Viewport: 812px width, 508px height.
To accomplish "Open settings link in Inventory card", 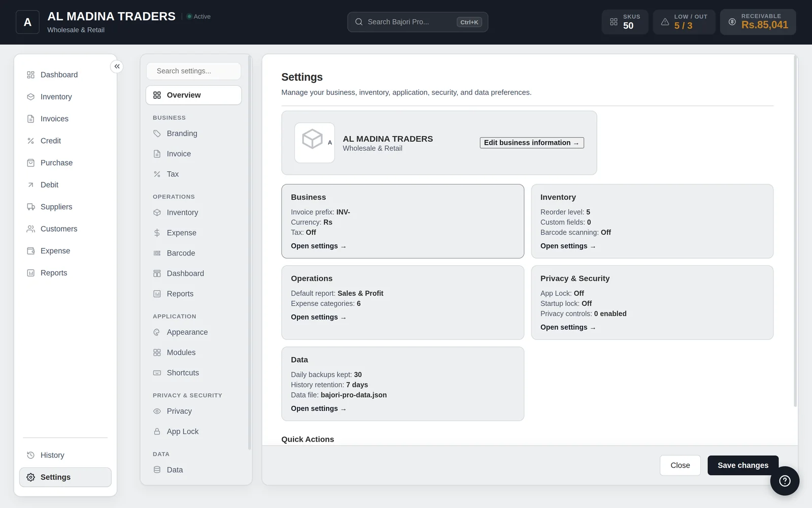I will [x=568, y=246].
